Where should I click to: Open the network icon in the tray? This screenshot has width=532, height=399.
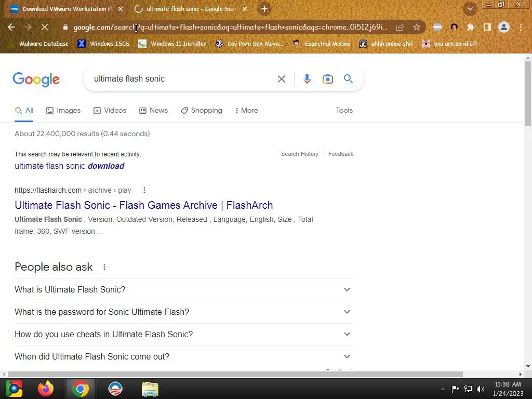coord(468,389)
